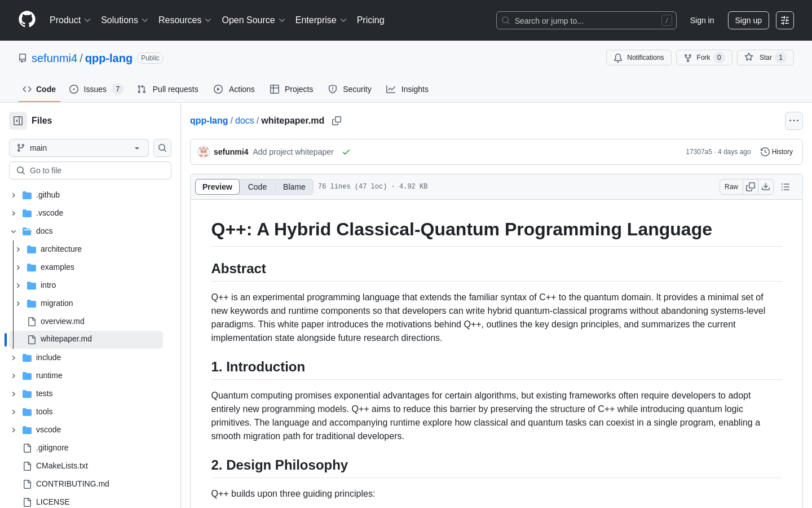The height and width of the screenshot is (508, 812).
Task: Copy file path of whitepaper.md
Action: coord(337,121)
